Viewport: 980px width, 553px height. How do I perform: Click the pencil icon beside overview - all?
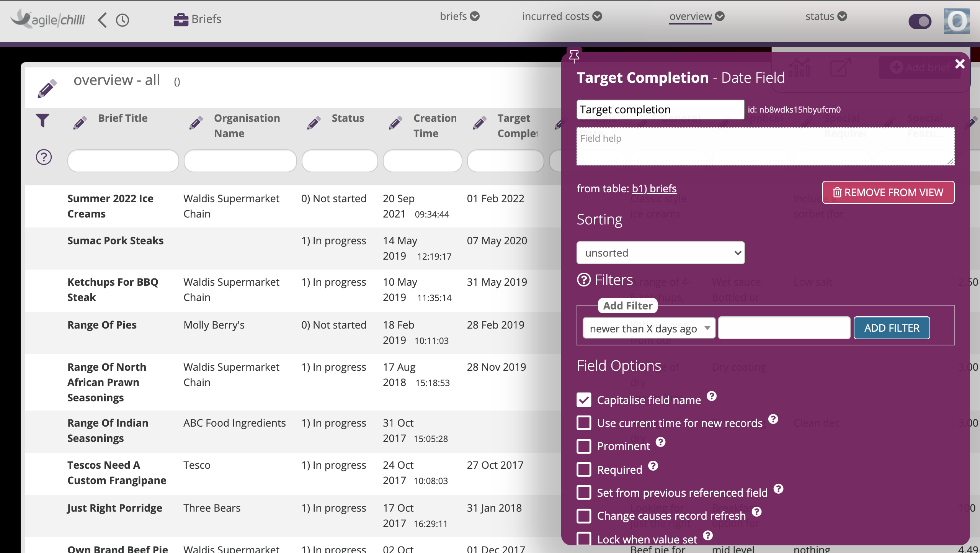[47, 88]
